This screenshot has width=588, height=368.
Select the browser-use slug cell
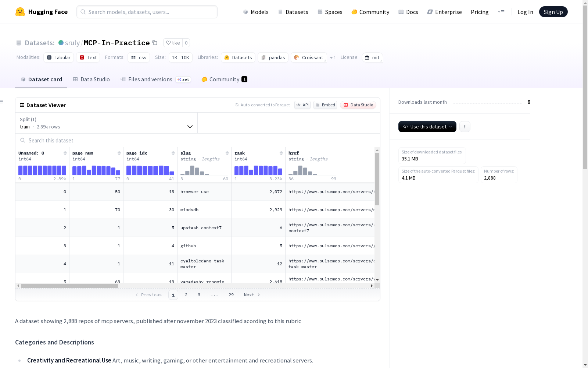pyautogui.click(x=204, y=192)
